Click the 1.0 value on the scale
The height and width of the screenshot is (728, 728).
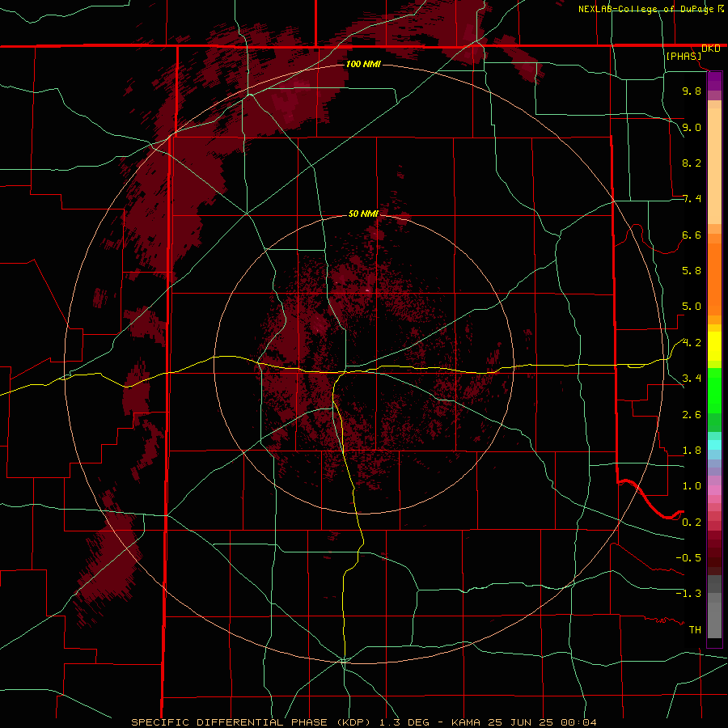click(x=692, y=486)
